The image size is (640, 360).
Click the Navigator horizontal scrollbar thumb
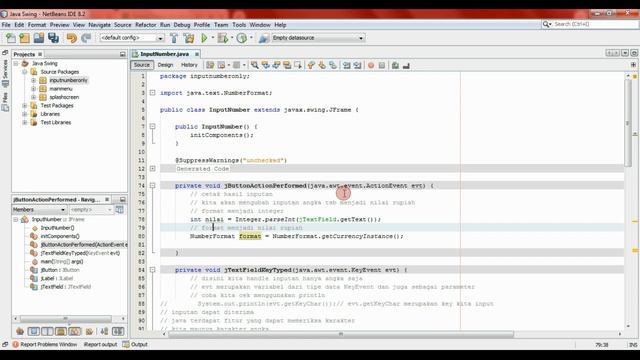click(65, 318)
